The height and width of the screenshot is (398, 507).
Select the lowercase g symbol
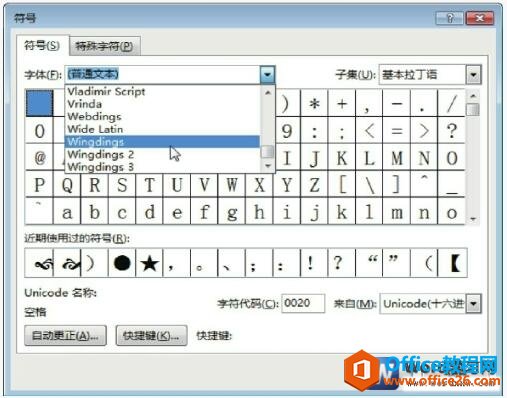click(232, 212)
